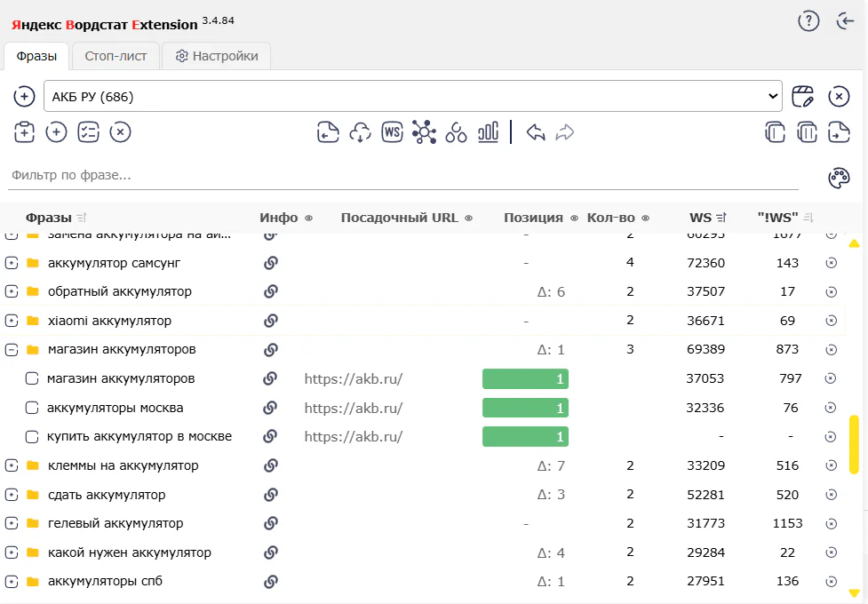
Task: Click the circled X icon in the left toolbar
Action: (x=120, y=132)
